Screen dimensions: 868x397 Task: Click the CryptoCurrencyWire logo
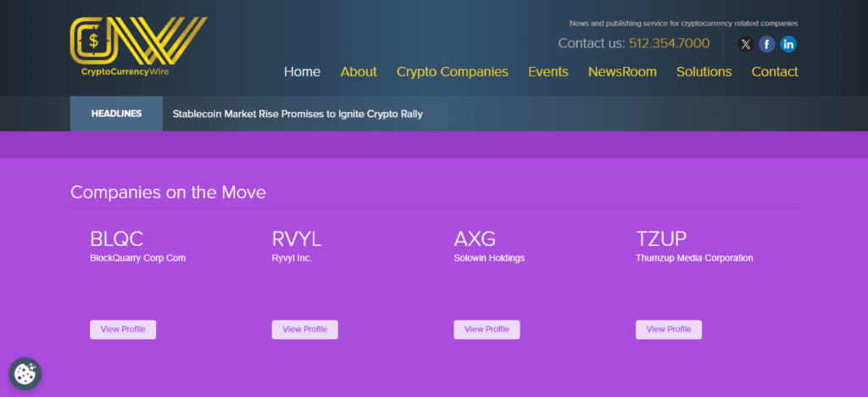coord(137,48)
